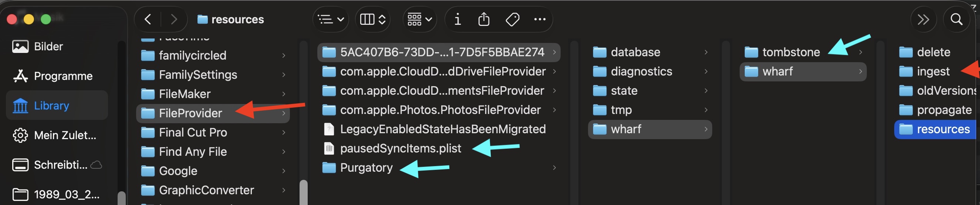Click the forward navigation arrow

click(x=173, y=19)
